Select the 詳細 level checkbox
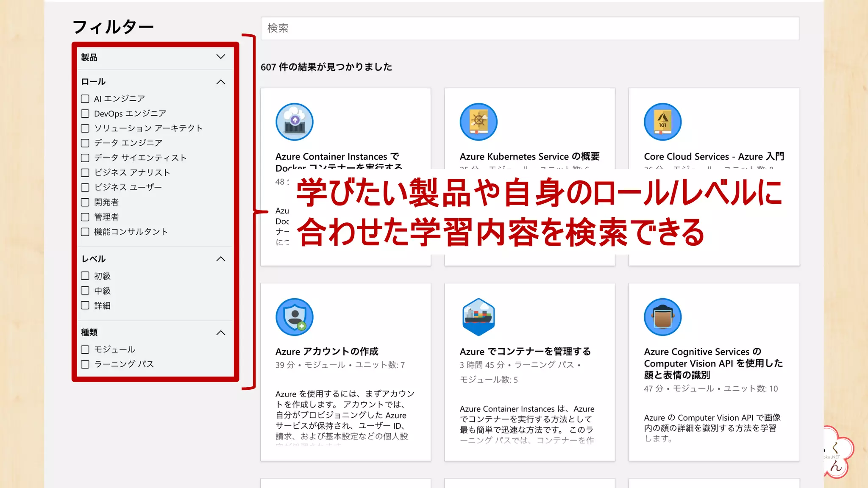Viewport: 868px width, 488px height. (85, 305)
